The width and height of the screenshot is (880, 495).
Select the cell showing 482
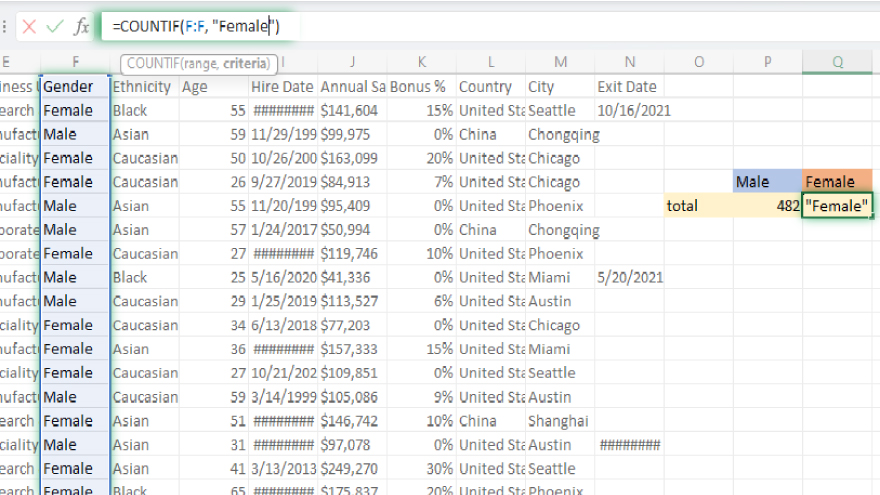tap(767, 206)
